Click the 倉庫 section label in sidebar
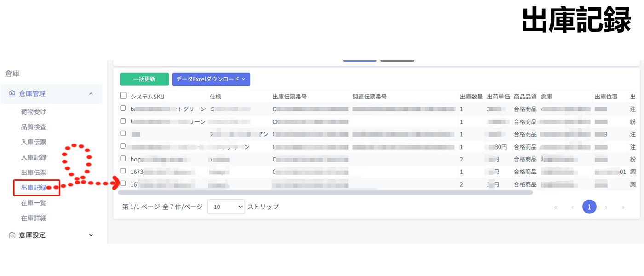Screen dimensions: 644x276 coord(12,74)
